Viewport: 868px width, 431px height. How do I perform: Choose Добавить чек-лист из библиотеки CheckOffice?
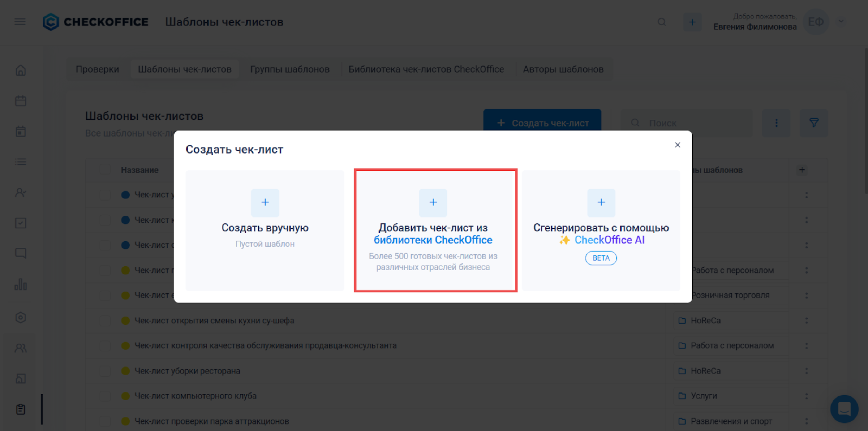point(436,230)
